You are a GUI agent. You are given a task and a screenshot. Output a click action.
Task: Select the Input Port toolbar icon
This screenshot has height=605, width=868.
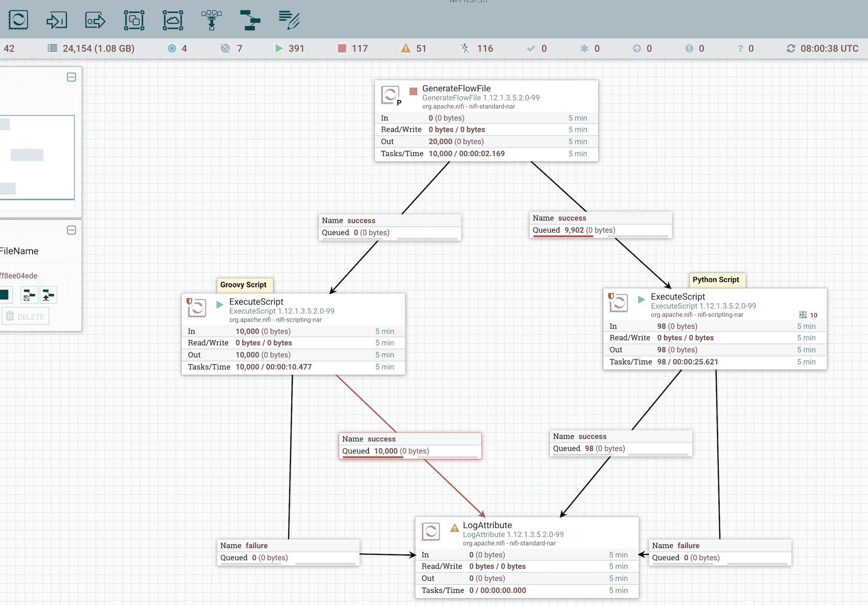click(57, 20)
